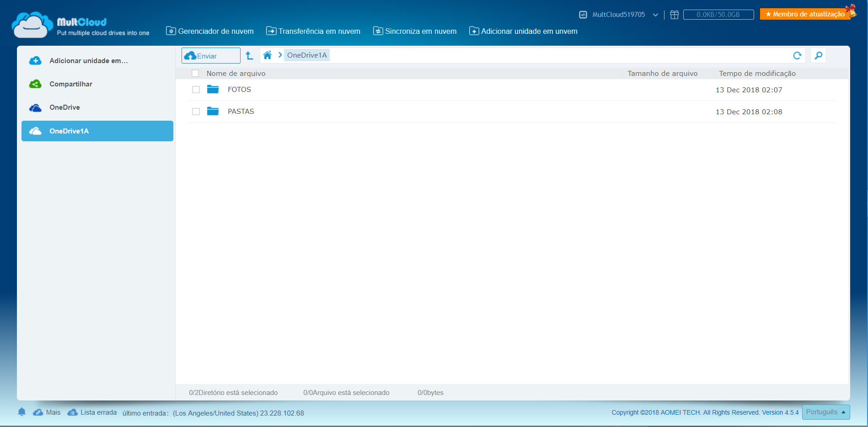Click the OneDrive1A breadcrumb link
The height and width of the screenshot is (427, 868).
[x=307, y=55]
